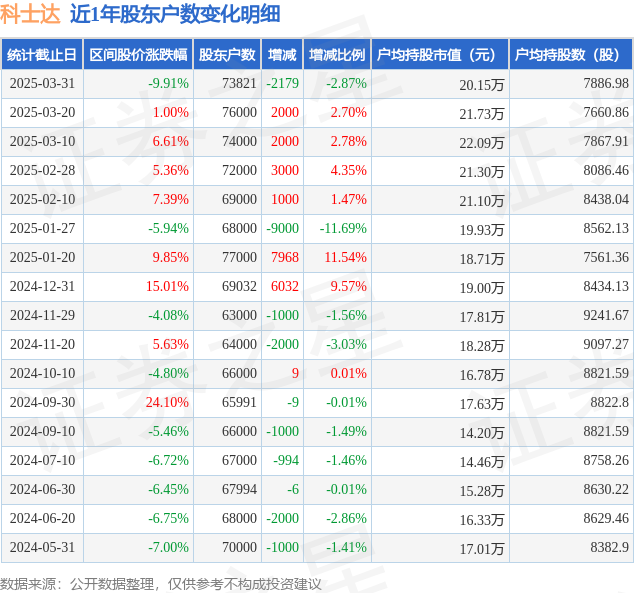Screen dimensions: 634x593
Task: Click the 数据来源 footer note
Action: (x=161, y=584)
